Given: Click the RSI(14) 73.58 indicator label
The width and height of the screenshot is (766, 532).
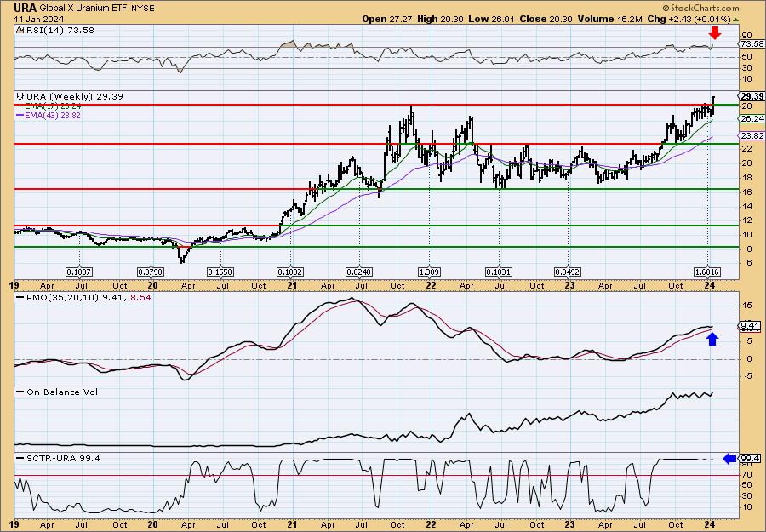Looking at the screenshot, I should [59, 30].
